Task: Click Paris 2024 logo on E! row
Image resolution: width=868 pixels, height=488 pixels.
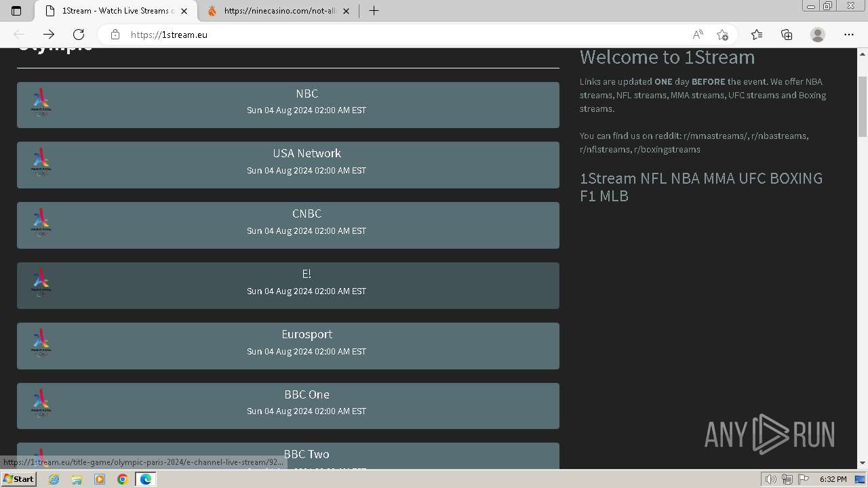Action: pos(41,283)
